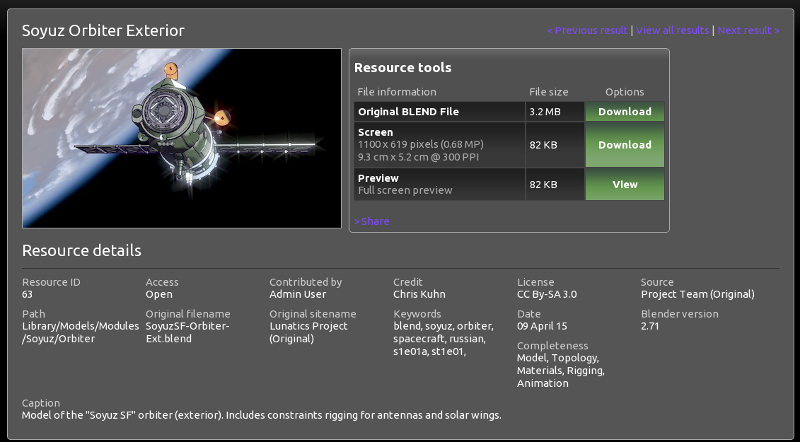Open View all results link
800x442 pixels.
672,30
